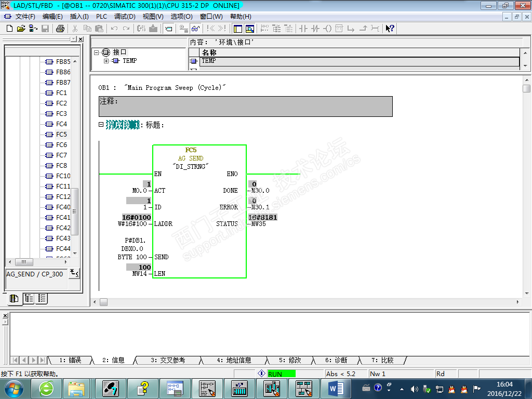
Task: Click the element info button beside AG_SEND
Action: [74, 273]
